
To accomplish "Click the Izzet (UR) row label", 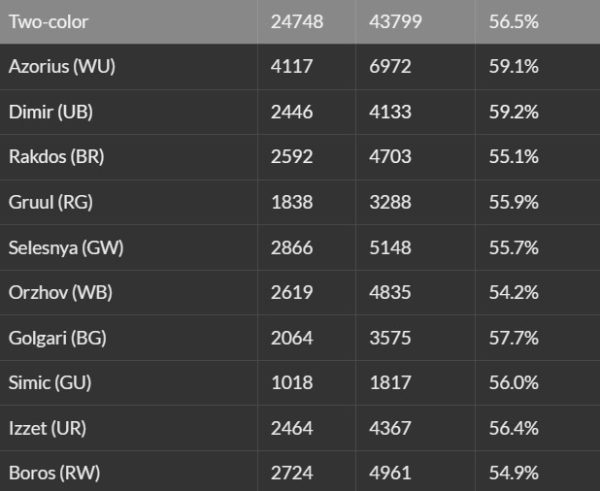I will pyautogui.click(x=47, y=428).
